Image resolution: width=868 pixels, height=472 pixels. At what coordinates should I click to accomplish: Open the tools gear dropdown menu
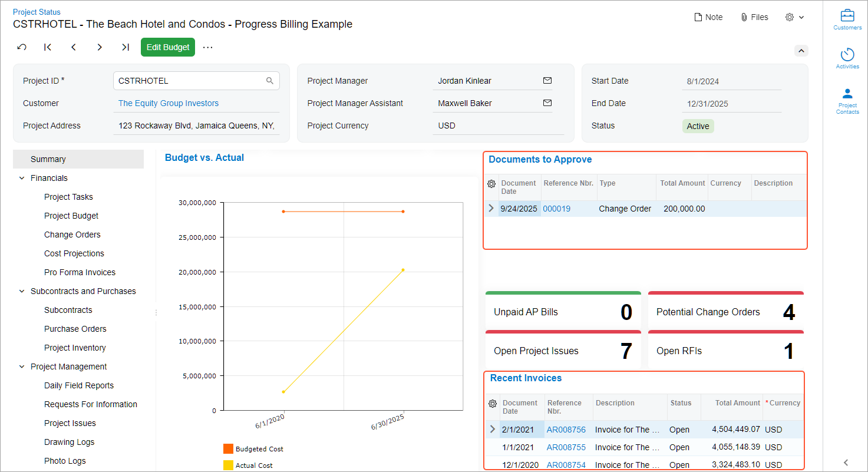794,17
